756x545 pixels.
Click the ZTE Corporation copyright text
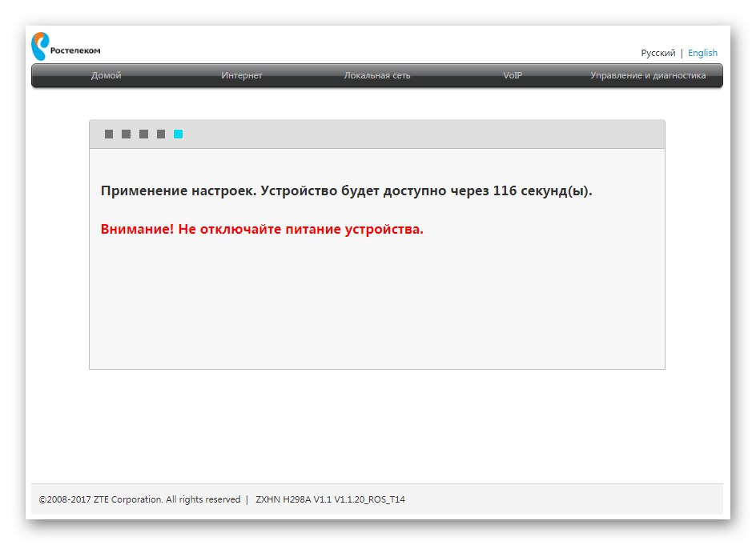pos(139,499)
